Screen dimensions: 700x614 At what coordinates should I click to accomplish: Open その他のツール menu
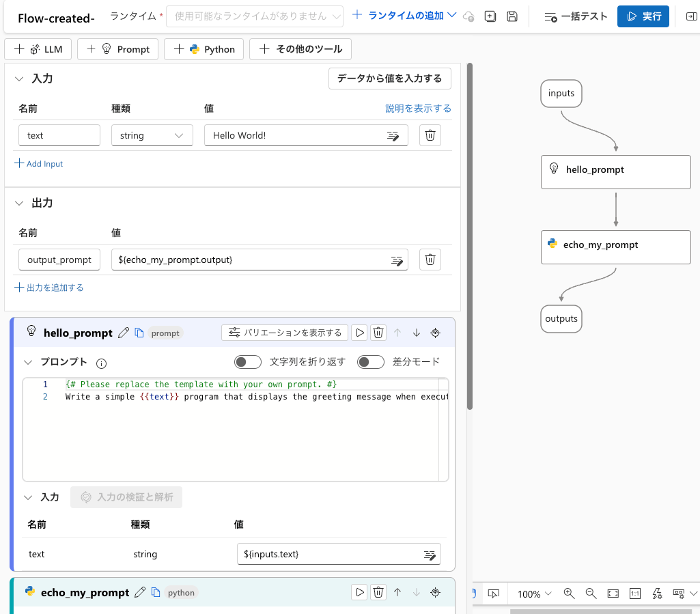coord(300,48)
